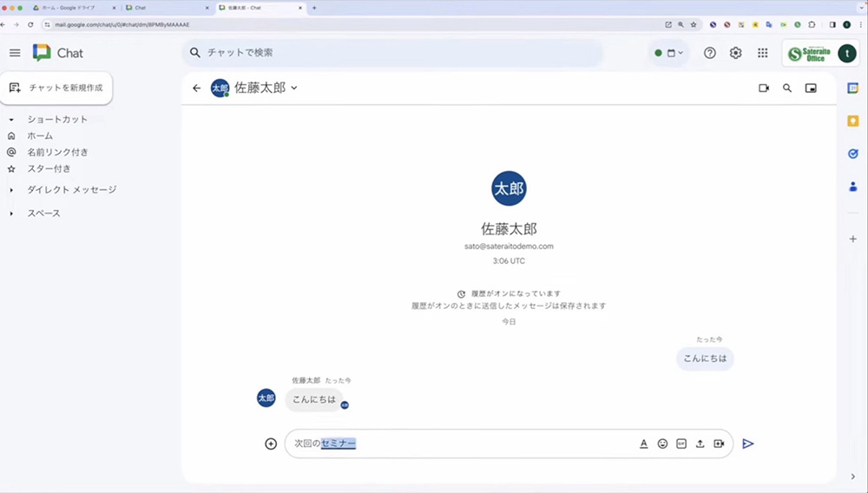The image size is (868, 493).
Task: Add a video meeting link icon
Action: click(x=719, y=444)
